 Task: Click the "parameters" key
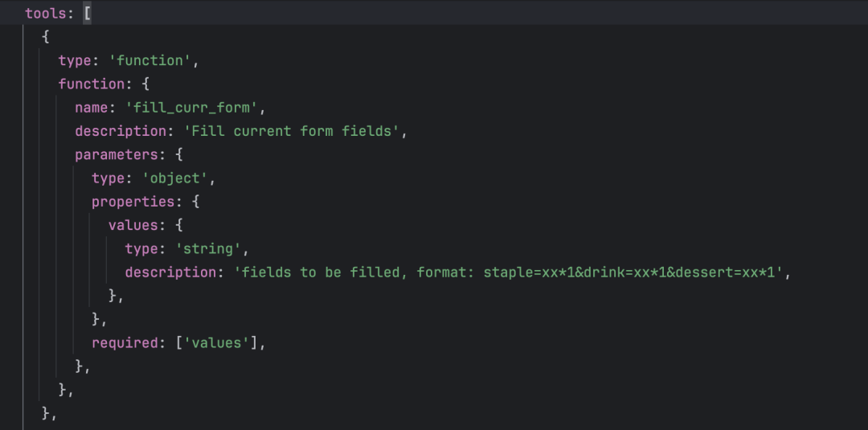(113, 154)
